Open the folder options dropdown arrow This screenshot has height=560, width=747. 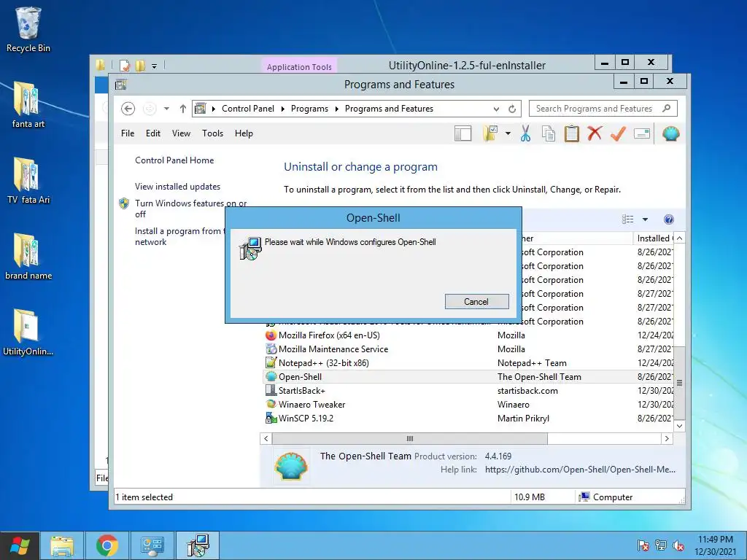(x=508, y=134)
